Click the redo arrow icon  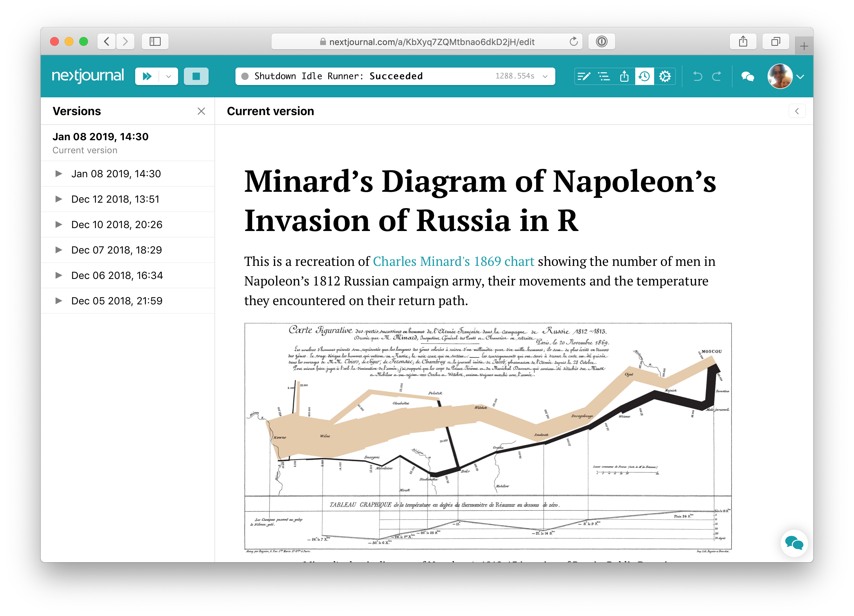coord(717,76)
